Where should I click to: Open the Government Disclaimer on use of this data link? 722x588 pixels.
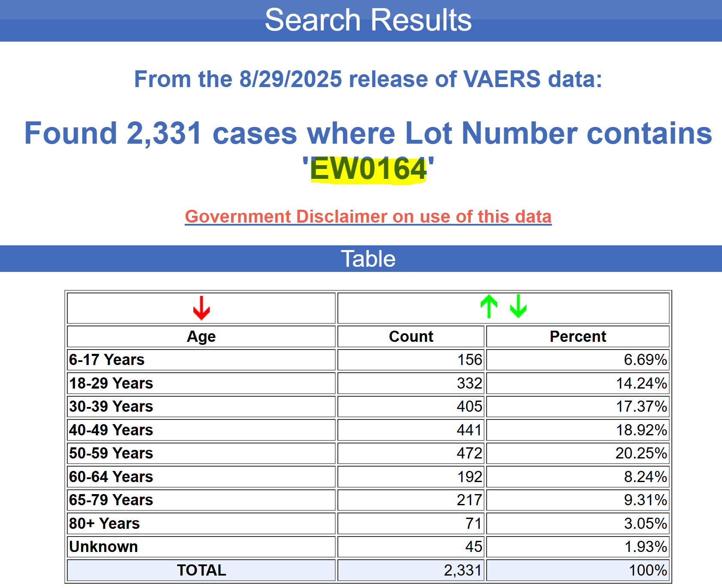[x=368, y=217]
